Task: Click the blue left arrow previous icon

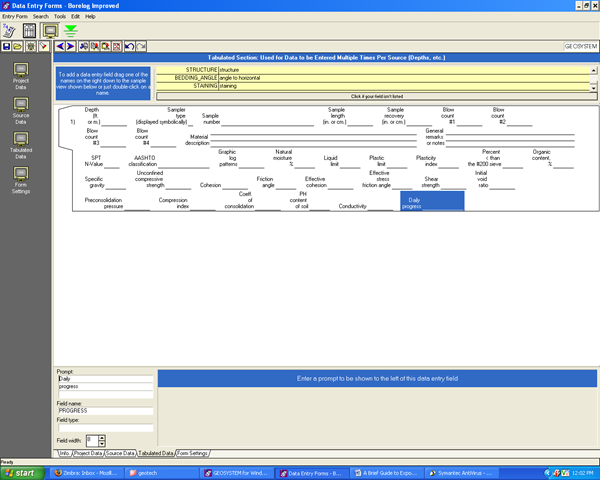Action: tap(60, 46)
